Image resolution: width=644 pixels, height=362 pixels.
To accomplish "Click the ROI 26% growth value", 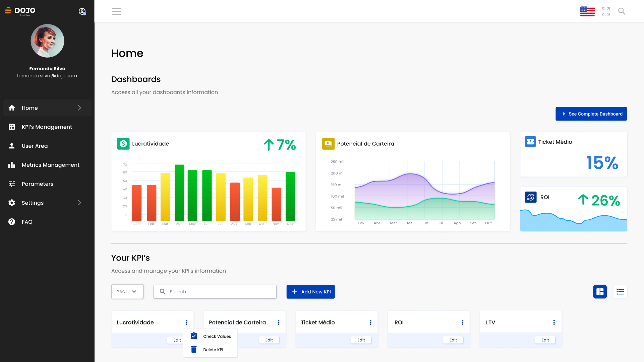I will pyautogui.click(x=599, y=200).
